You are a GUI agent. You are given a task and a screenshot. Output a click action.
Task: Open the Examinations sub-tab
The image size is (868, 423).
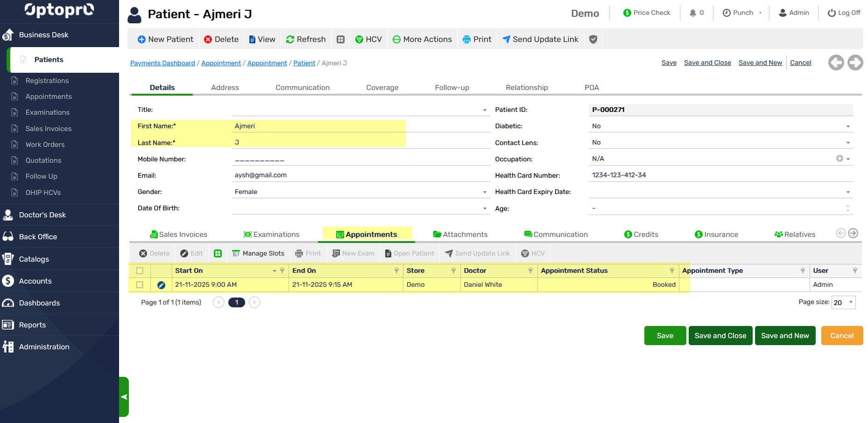[x=271, y=235]
